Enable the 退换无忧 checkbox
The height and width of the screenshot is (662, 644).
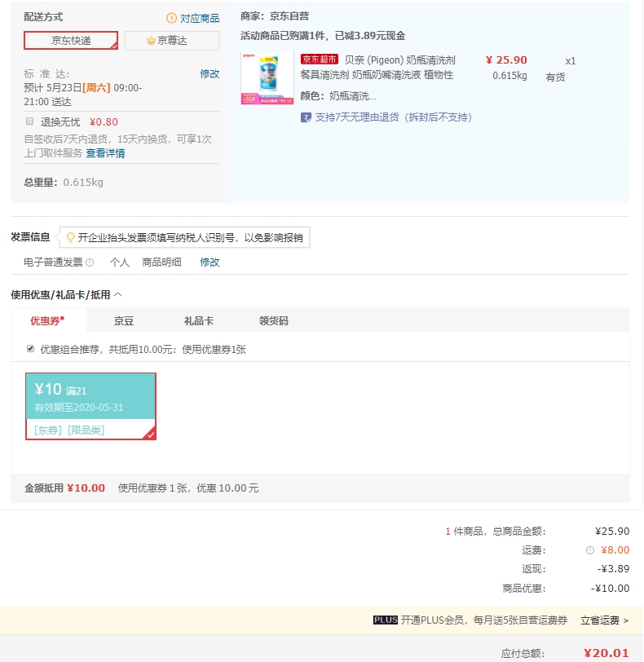pyautogui.click(x=29, y=121)
